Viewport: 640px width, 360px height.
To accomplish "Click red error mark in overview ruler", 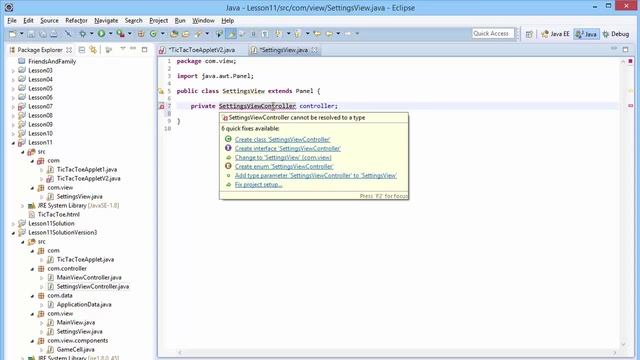I will pos(631,106).
